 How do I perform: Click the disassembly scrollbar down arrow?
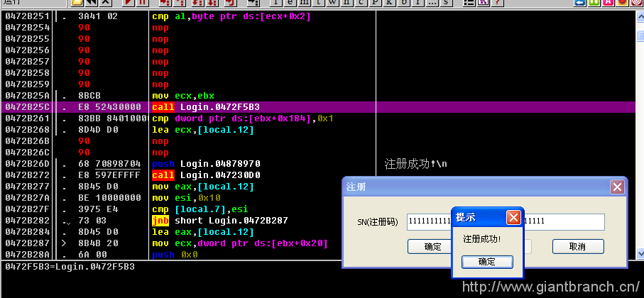click(640, 253)
